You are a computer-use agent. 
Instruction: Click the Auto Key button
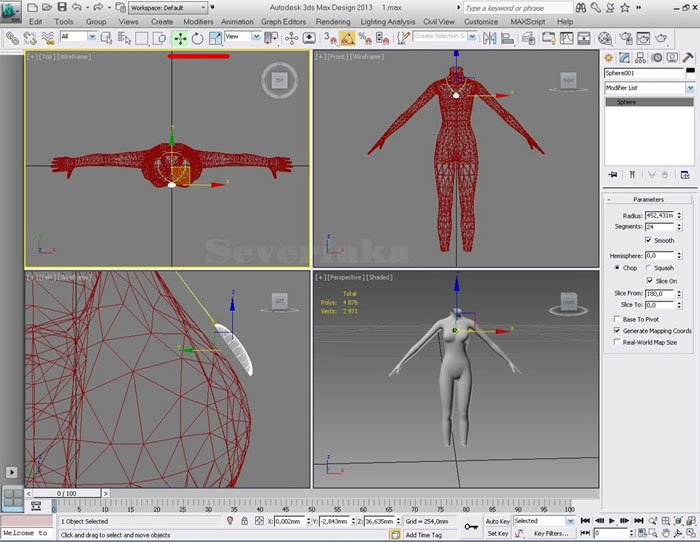click(x=498, y=521)
